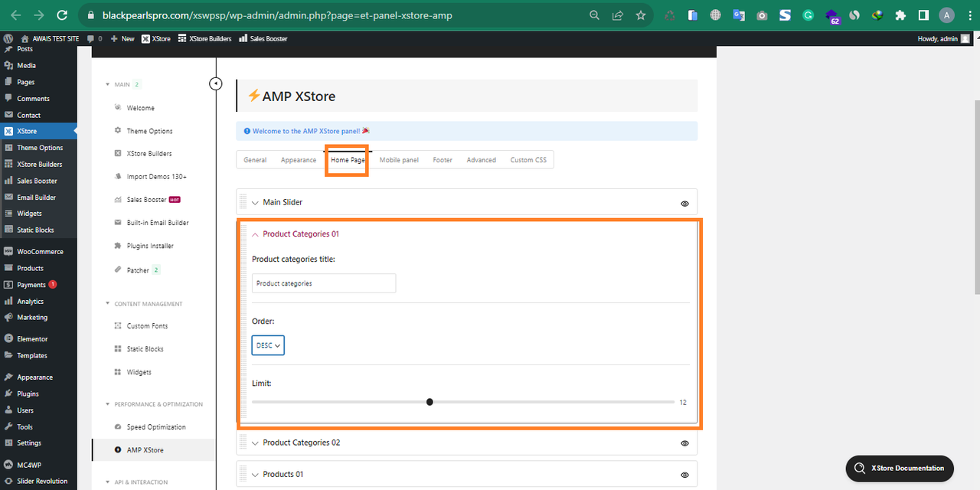Viewport: 980px width, 490px height.
Task: Toggle visibility of Product Categories 02
Action: coord(684,443)
